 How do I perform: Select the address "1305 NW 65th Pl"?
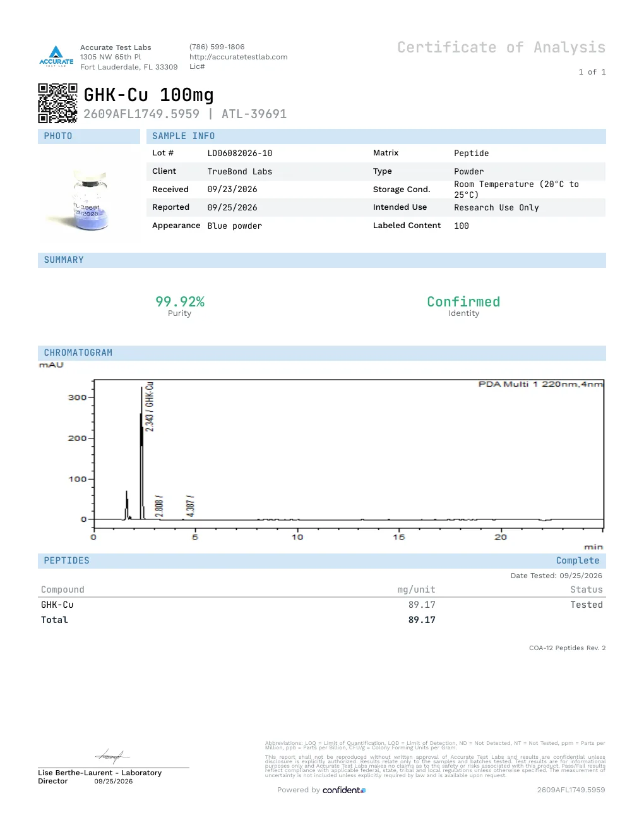click(x=110, y=57)
